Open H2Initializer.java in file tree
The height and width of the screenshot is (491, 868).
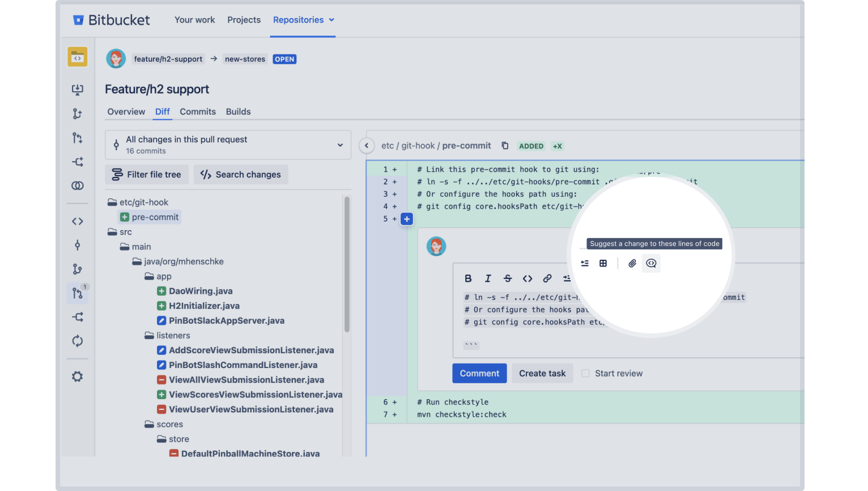point(198,306)
